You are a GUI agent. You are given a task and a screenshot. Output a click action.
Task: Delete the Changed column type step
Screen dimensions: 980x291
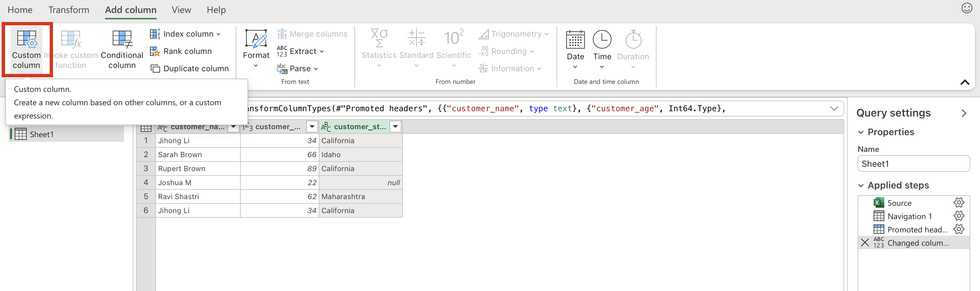point(865,243)
